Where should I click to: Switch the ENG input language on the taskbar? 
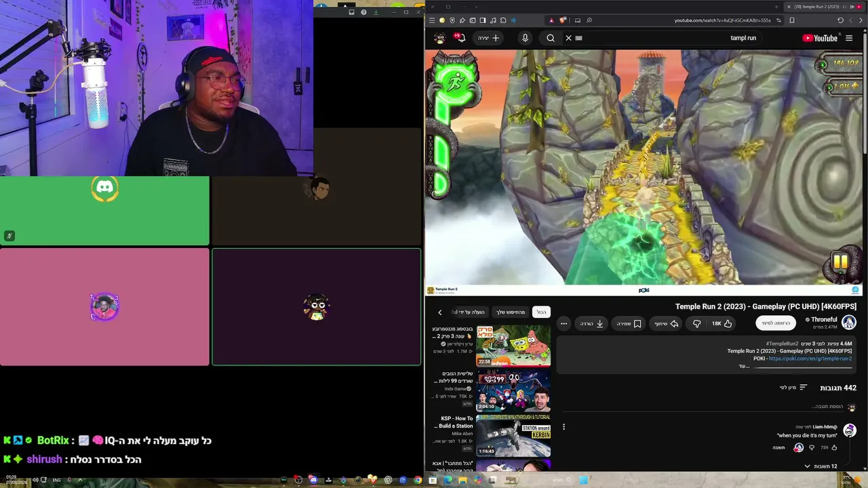(57, 480)
